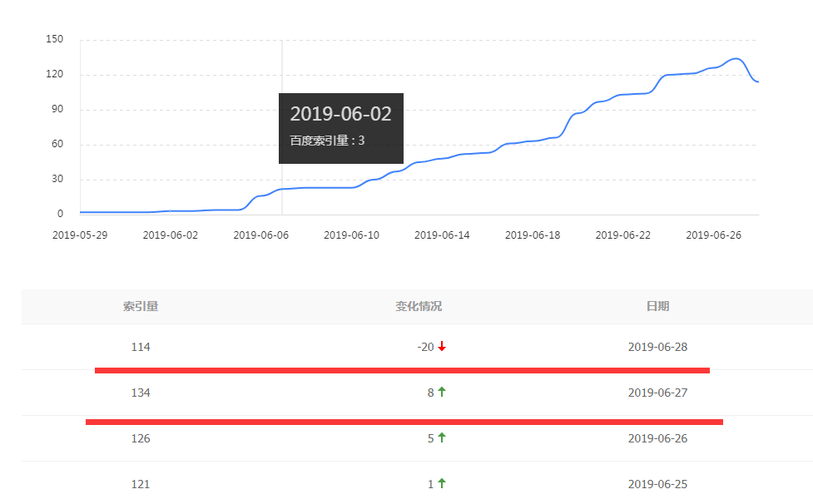Click x-axis label 2019-06-10
Screen dimensions: 813x504
click(351, 235)
